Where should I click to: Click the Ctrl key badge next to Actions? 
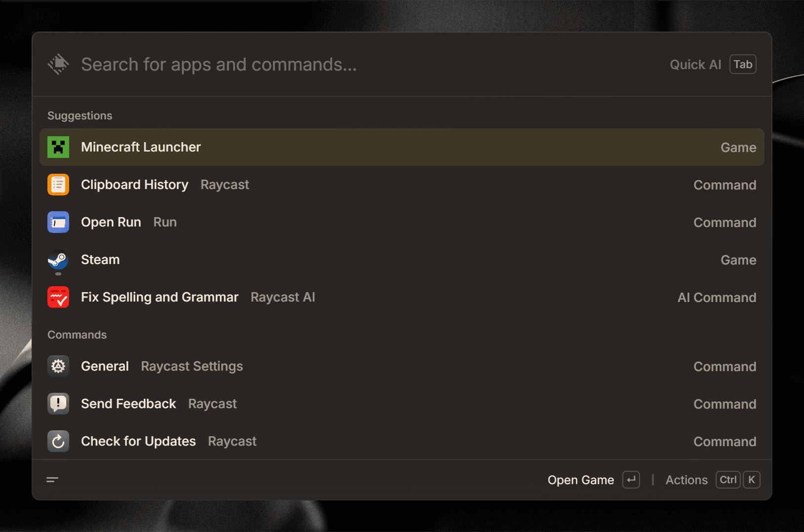click(727, 480)
